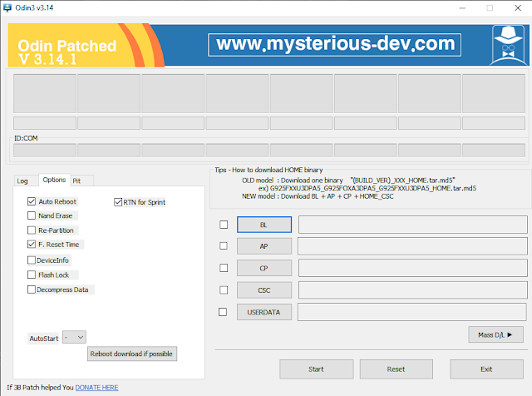The width and height of the screenshot is (532, 396).
Task: Open the AutoStart dropdown
Action: pos(75,338)
